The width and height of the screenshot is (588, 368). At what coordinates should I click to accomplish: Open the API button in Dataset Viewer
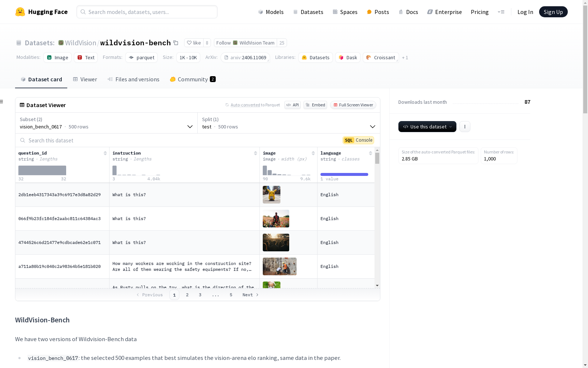(293, 105)
